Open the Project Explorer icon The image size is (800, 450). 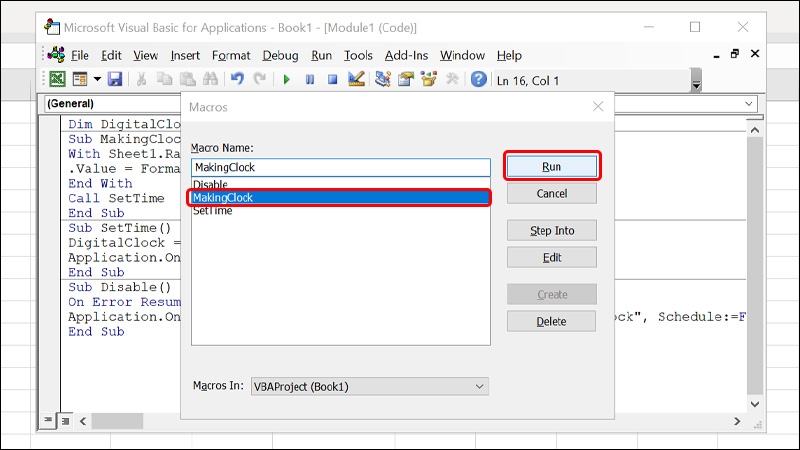[x=383, y=79]
